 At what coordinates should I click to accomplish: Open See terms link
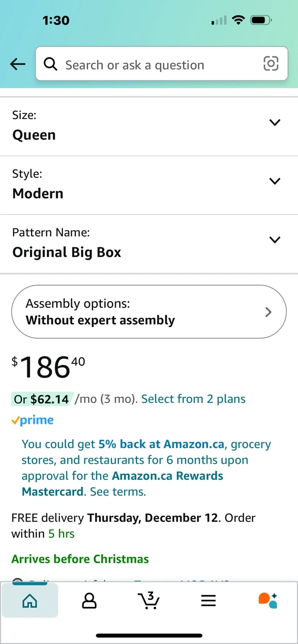(x=118, y=491)
